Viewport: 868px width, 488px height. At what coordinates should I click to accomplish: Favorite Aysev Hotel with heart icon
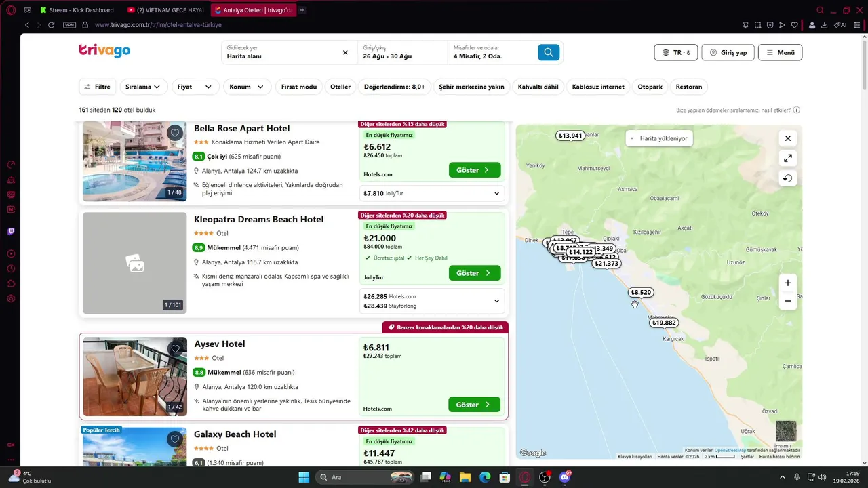pos(175,349)
